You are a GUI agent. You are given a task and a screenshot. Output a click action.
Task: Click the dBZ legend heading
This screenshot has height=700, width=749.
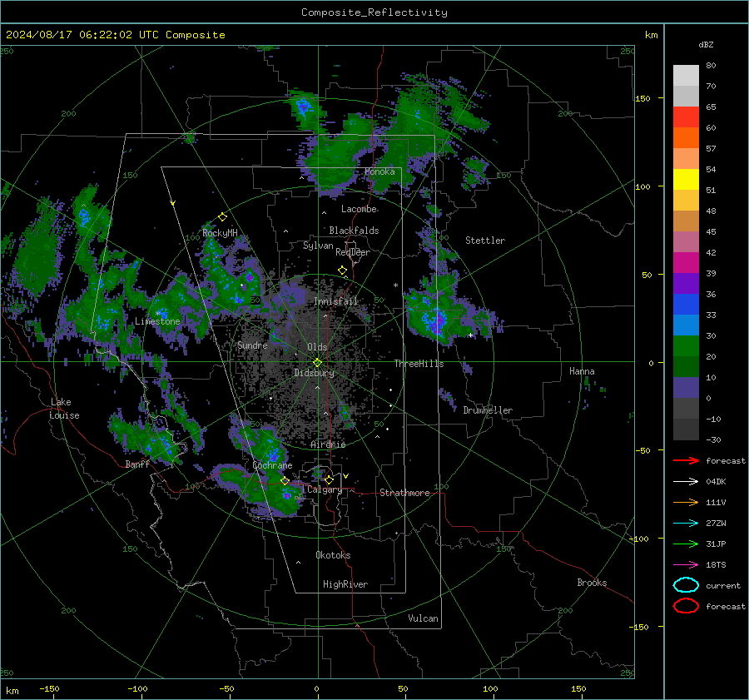coord(706,45)
